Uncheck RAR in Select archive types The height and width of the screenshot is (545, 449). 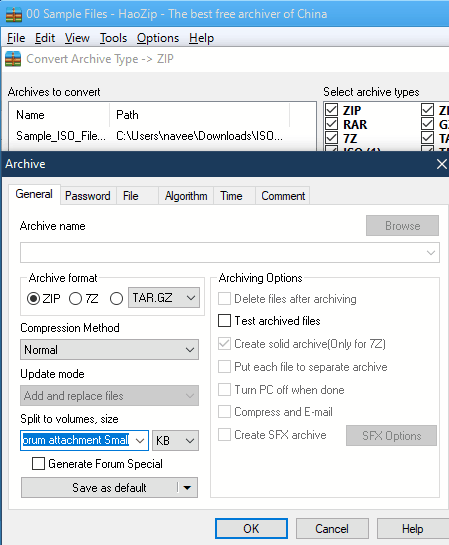click(332, 124)
